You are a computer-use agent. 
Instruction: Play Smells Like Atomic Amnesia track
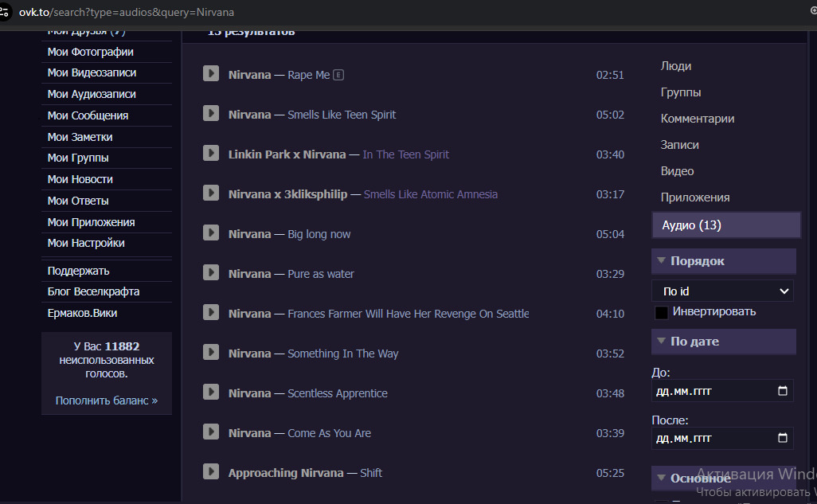coord(211,193)
